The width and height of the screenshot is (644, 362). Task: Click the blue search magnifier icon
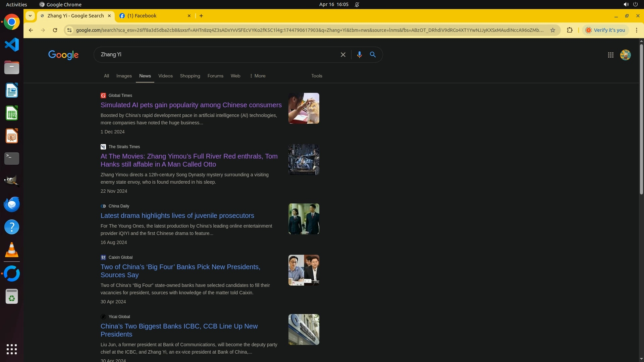click(373, 55)
